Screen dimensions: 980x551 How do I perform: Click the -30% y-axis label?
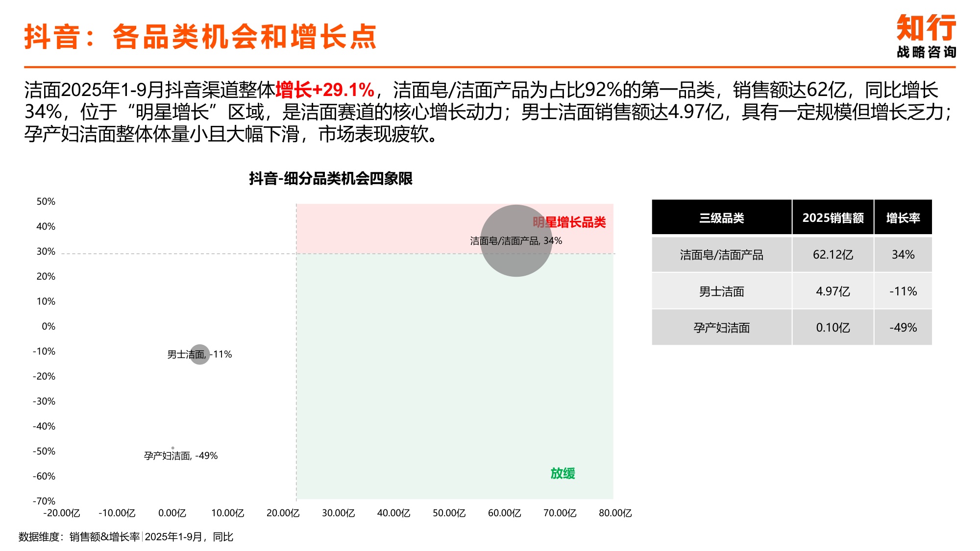coord(44,401)
